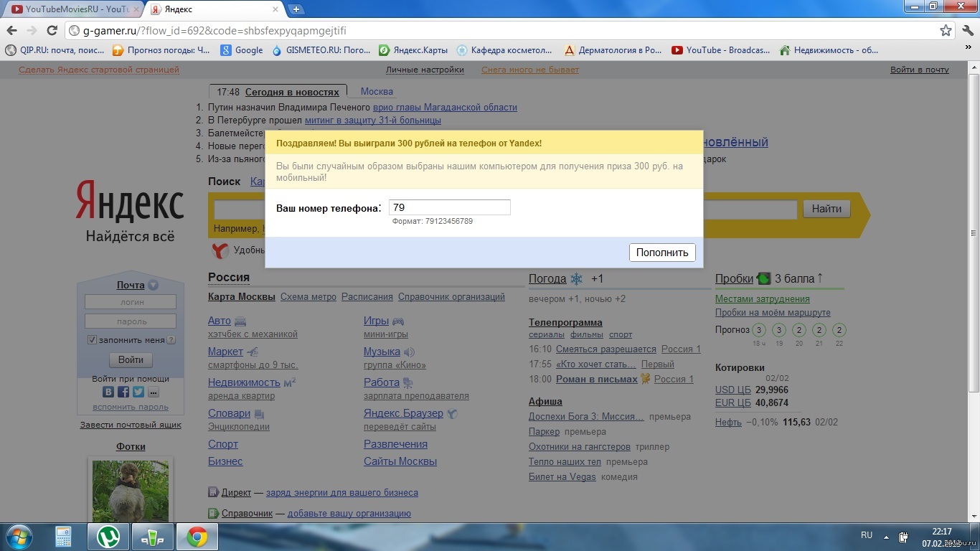
Task: Open вспомнить пароль link
Action: tap(131, 407)
